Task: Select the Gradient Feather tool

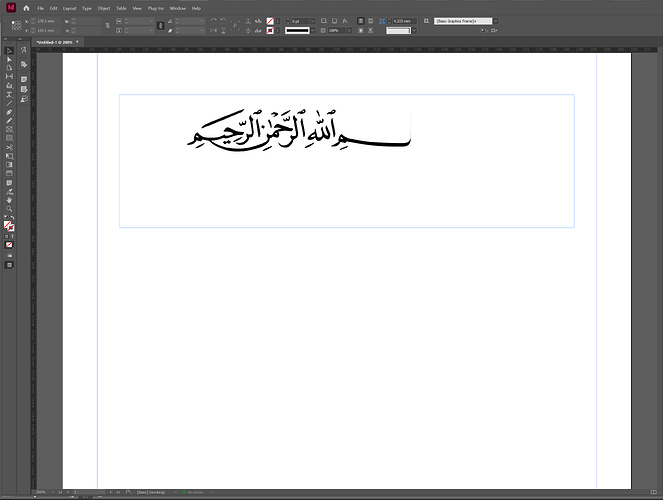Action: pos(9,173)
